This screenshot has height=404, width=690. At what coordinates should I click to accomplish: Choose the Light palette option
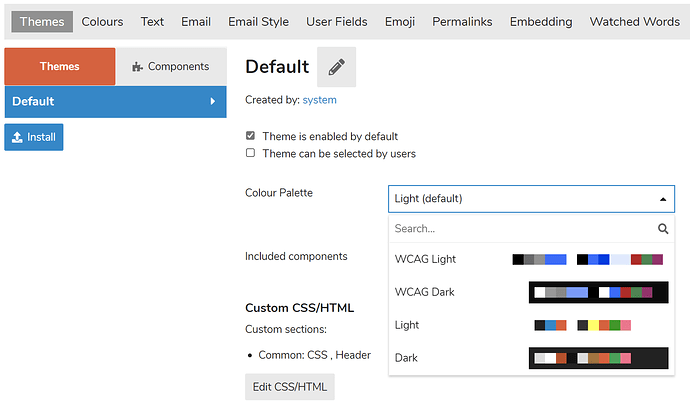pos(531,325)
